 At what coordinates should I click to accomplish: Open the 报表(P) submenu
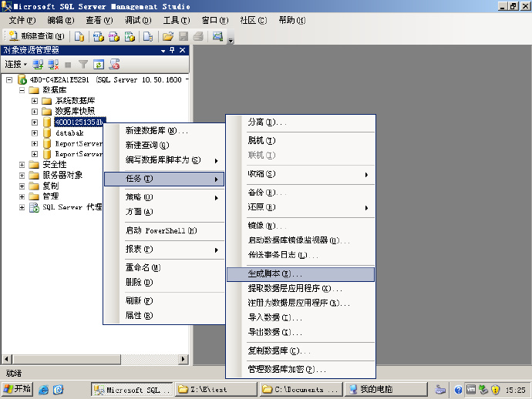[164, 250]
